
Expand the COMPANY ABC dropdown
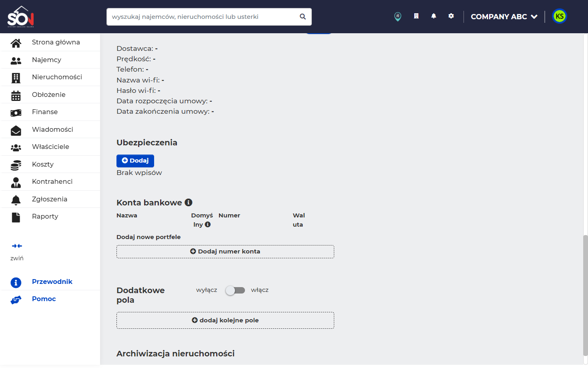click(x=504, y=16)
